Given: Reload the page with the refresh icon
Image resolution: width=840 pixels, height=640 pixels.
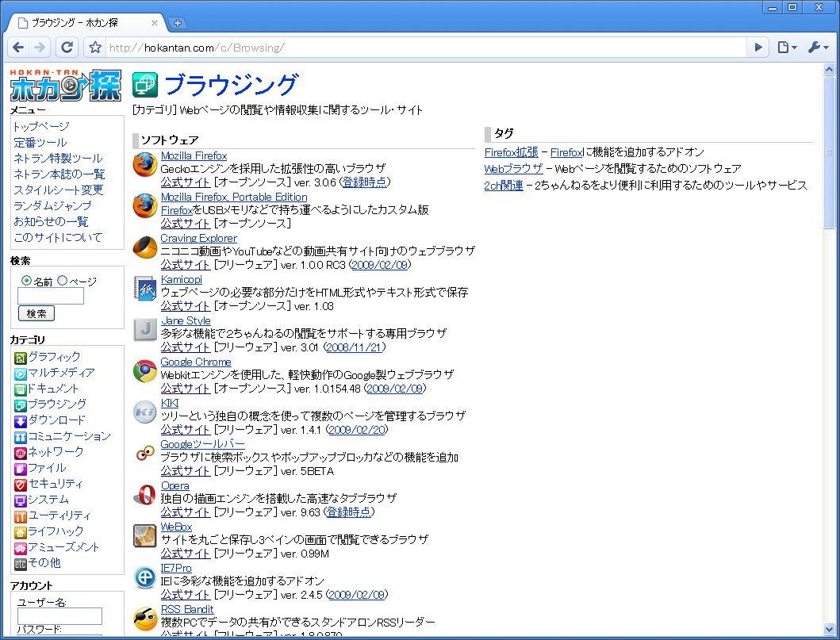Looking at the screenshot, I should [x=67, y=47].
